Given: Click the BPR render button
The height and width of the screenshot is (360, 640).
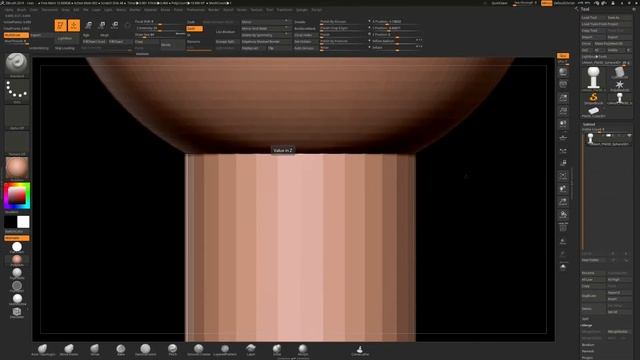Looking at the screenshot, I should click(563, 56).
